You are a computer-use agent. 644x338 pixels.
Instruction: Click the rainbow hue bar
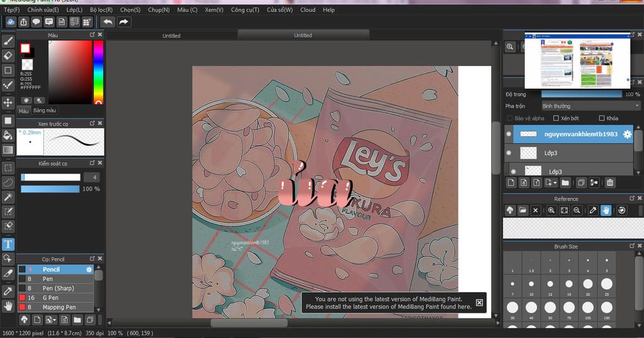tap(98, 72)
